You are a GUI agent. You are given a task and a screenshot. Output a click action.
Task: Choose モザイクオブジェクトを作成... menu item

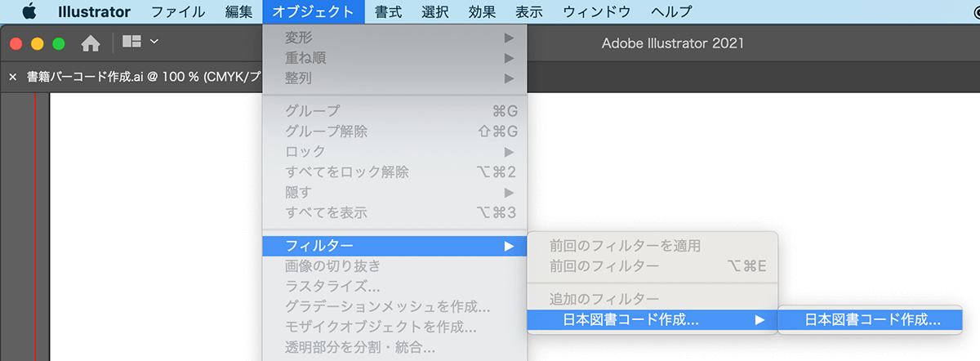tap(395, 328)
